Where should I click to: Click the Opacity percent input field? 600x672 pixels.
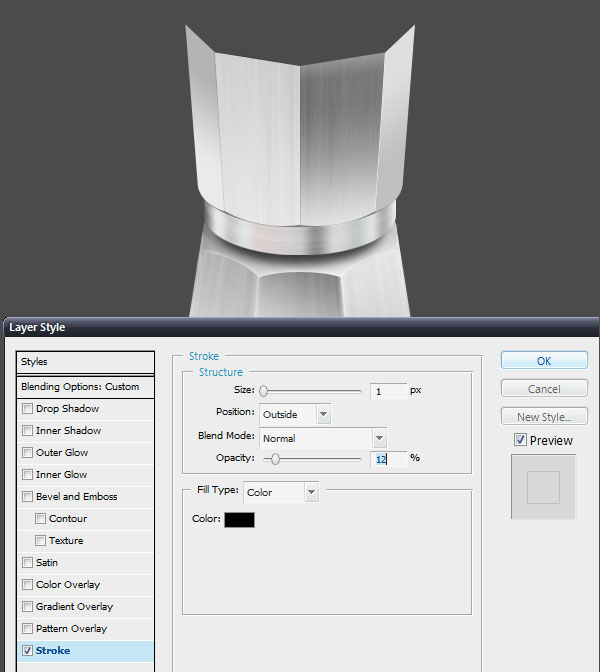388,459
